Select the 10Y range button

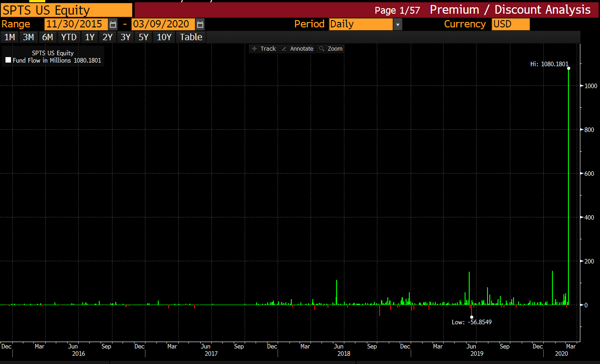[164, 37]
